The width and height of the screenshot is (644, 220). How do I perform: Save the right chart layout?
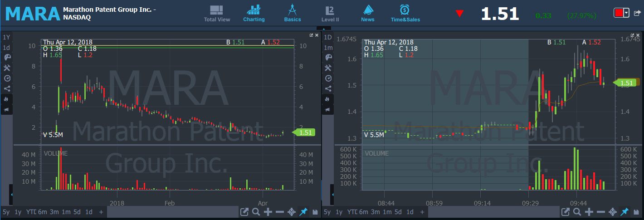[636, 212]
